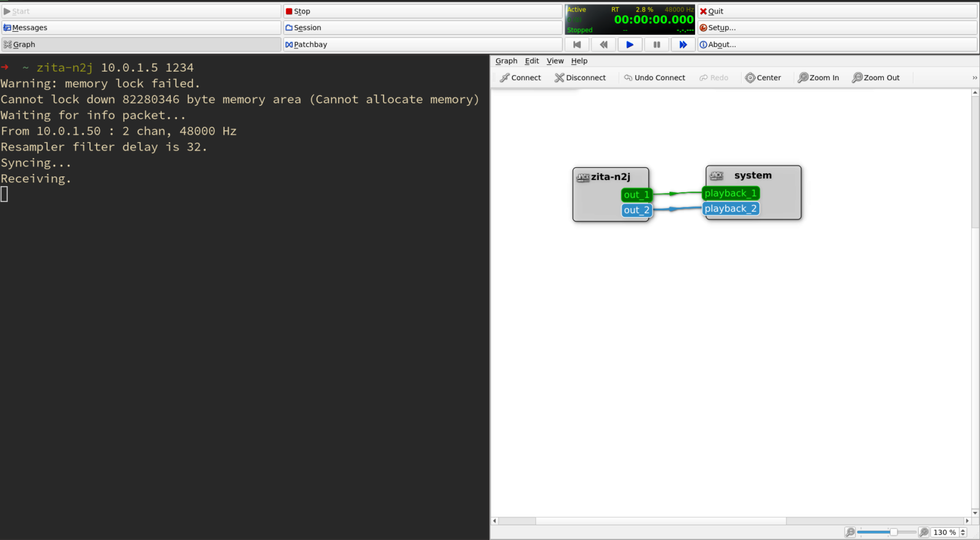Open the Messages window
The width and height of the screenshot is (980, 540).
click(x=141, y=28)
